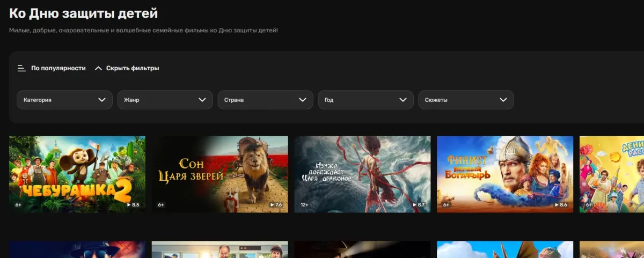Click the chevron arrow in Сюжеты filter
644x258 pixels.
coord(503,100)
